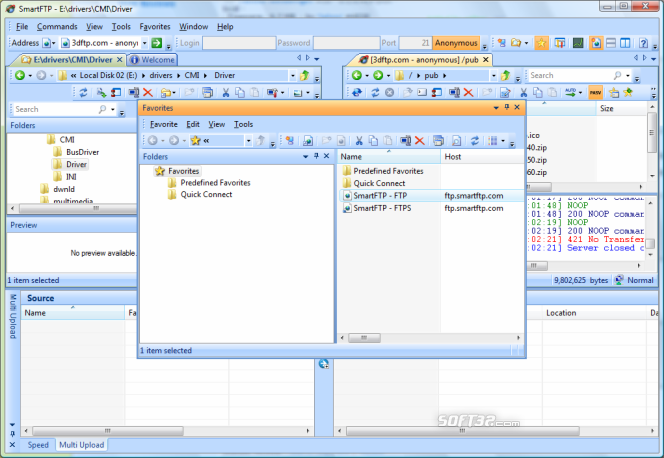Click the Location column header in transfer queue

click(x=594, y=313)
